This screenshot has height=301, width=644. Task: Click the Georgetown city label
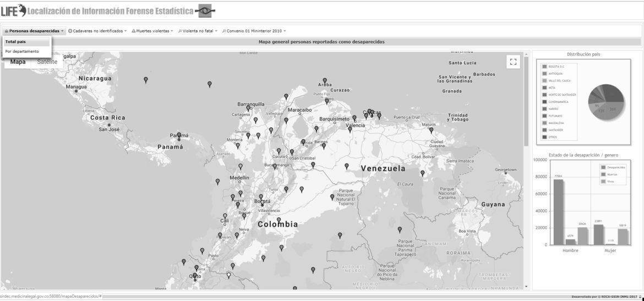506,169
